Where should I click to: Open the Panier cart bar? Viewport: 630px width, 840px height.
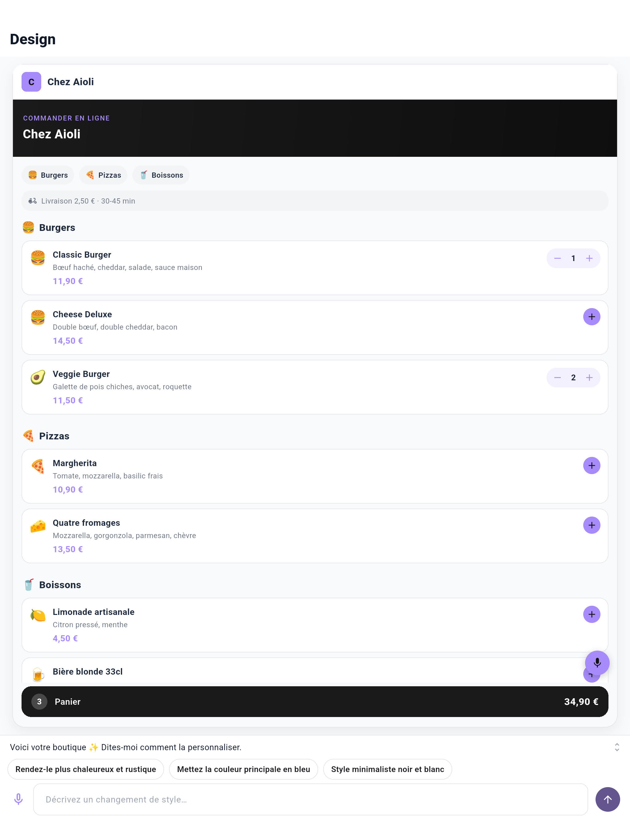click(x=315, y=702)
